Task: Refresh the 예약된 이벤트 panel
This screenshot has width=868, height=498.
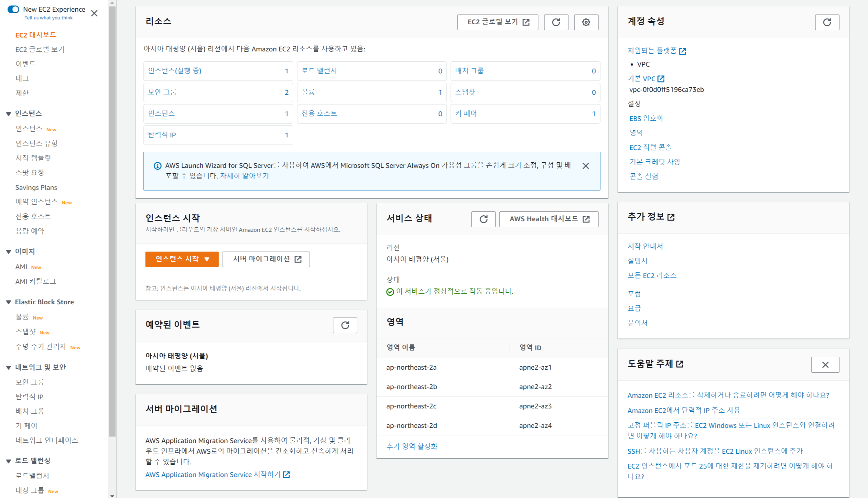Action: click(345, 325)
